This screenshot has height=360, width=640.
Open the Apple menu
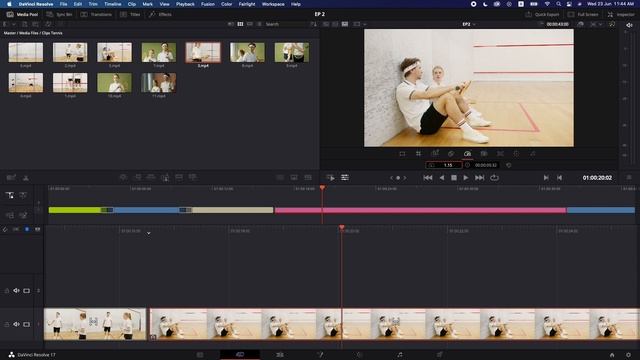pos(9,4)
